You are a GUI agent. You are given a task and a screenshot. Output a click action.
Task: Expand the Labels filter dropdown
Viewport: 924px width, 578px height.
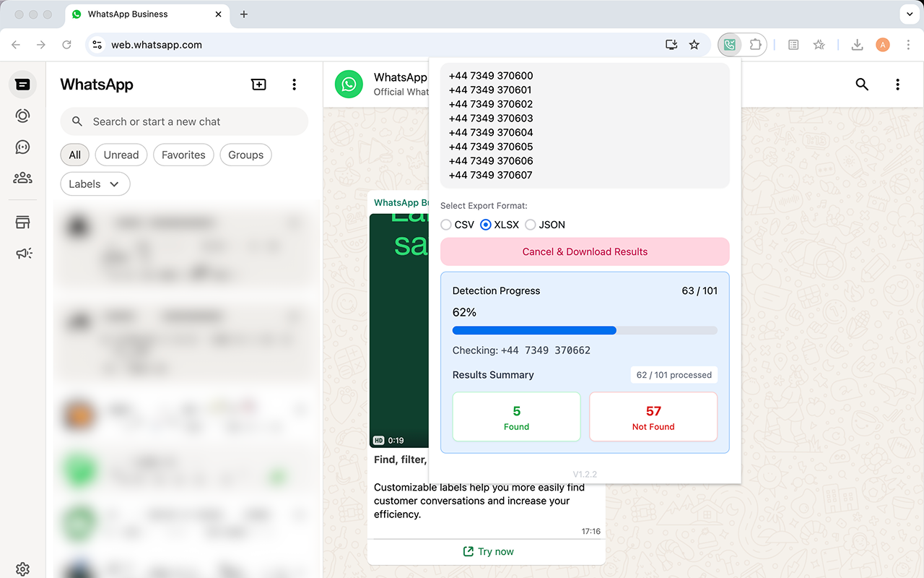95,184
